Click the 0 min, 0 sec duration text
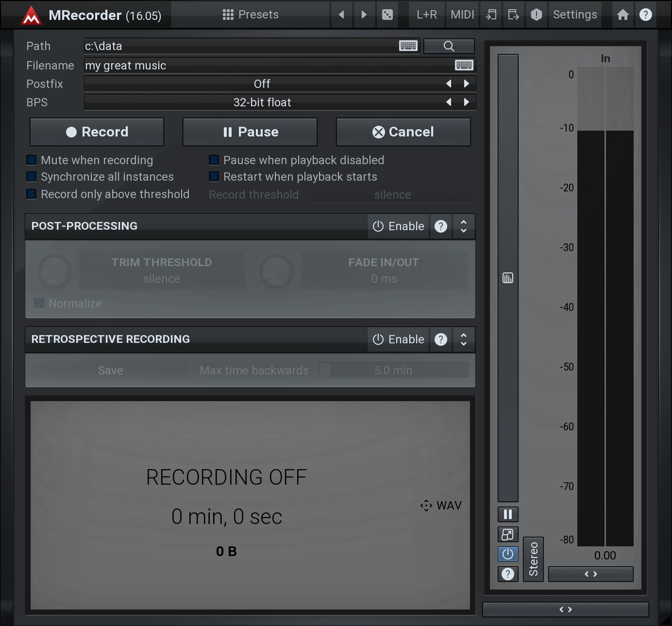Screen dimensions: 672x626 point(227,517)
